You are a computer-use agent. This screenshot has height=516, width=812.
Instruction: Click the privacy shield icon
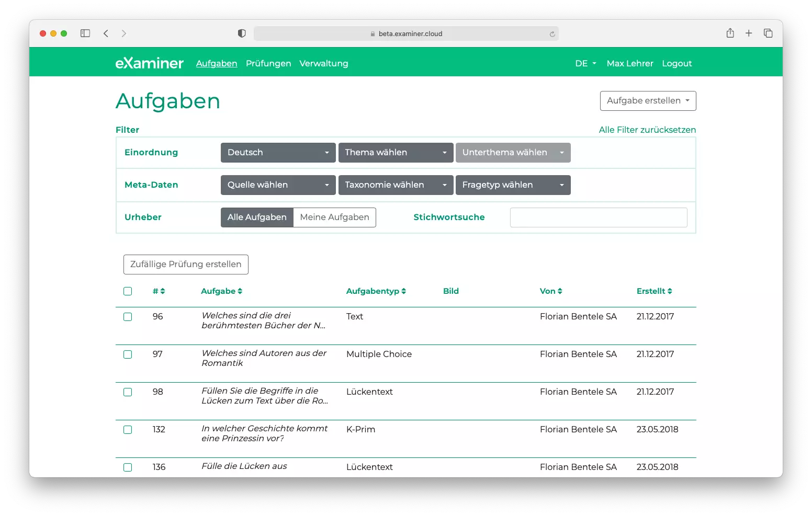click(242, 33)
